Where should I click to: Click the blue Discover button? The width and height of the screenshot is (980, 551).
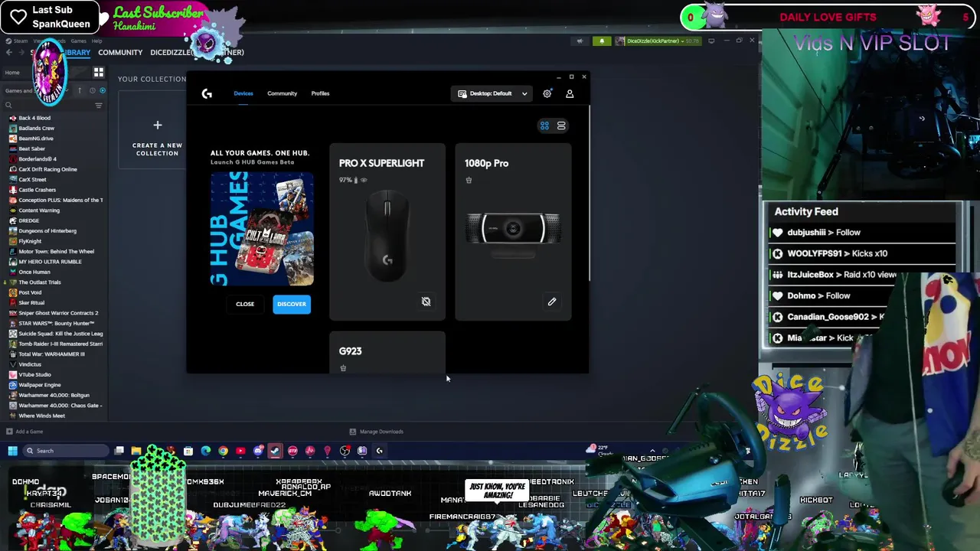point(292,304)
